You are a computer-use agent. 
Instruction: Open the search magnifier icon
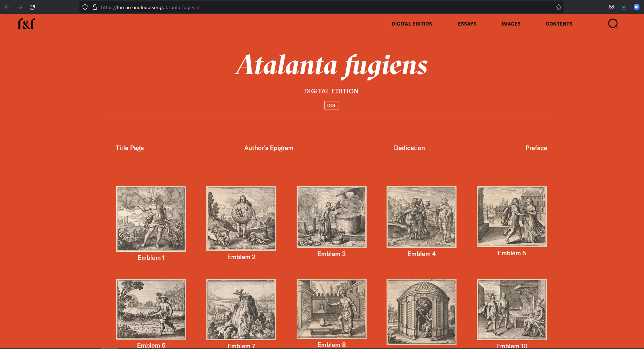point(613,24)
